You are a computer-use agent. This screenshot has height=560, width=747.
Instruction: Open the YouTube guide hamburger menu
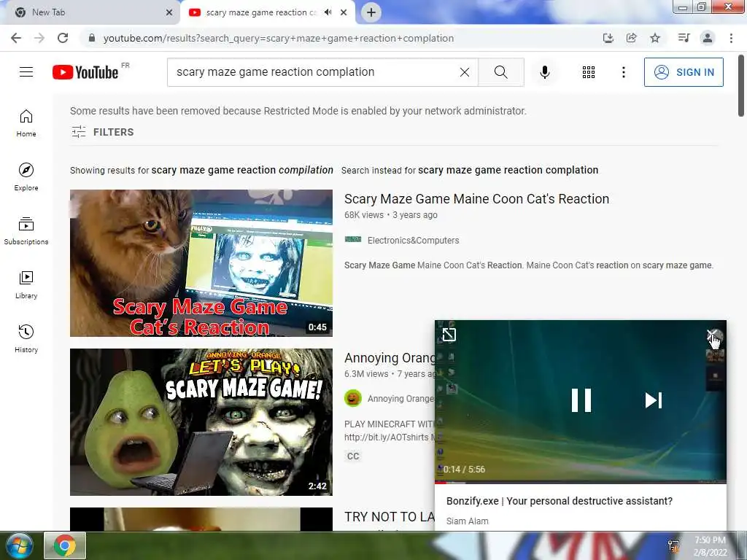26,72
